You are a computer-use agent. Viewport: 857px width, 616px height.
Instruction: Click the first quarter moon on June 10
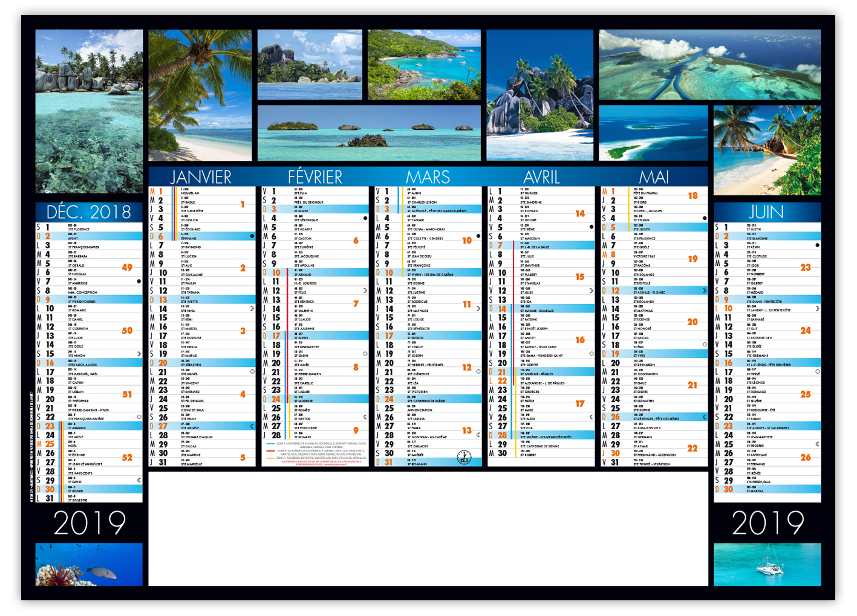coord(818,308)
